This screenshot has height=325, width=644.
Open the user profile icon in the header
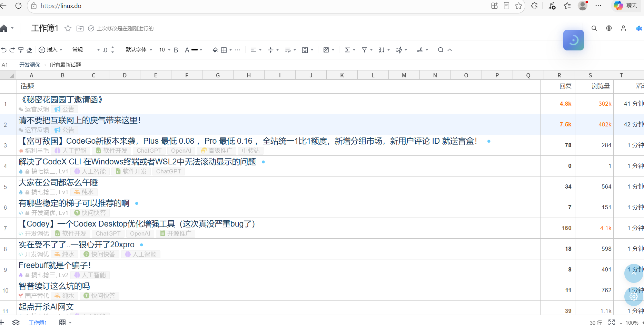point(623,28)
